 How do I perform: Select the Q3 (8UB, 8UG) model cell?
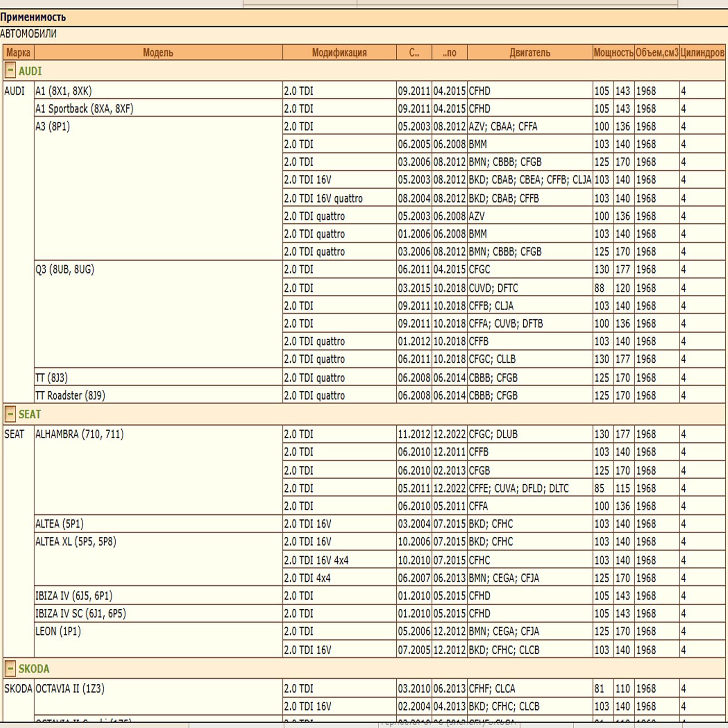tap(65, 269)
